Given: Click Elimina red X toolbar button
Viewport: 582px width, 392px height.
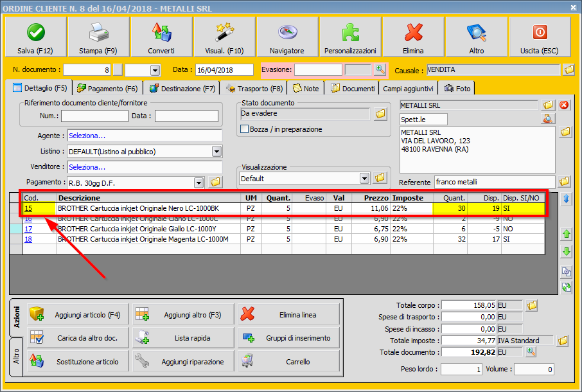Looking at the screenshot, I should [x=414, y=37].
